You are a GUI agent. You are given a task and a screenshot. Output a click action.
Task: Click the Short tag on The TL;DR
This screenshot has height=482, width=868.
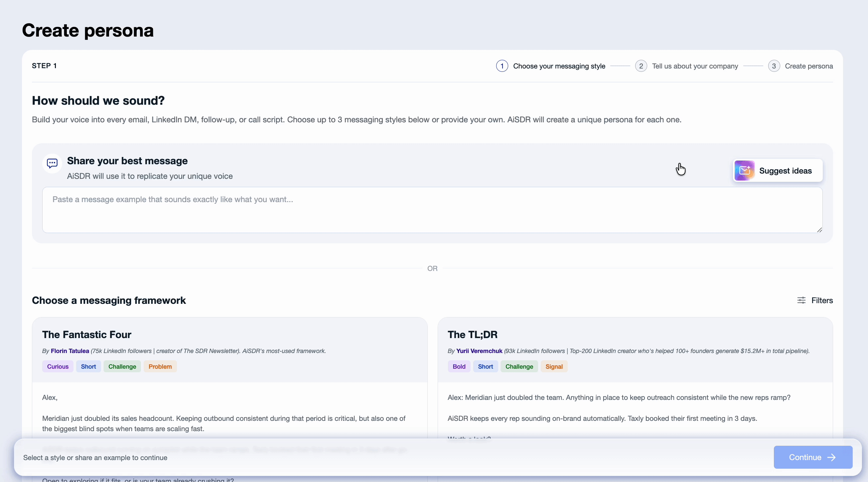tap(485, 366)
